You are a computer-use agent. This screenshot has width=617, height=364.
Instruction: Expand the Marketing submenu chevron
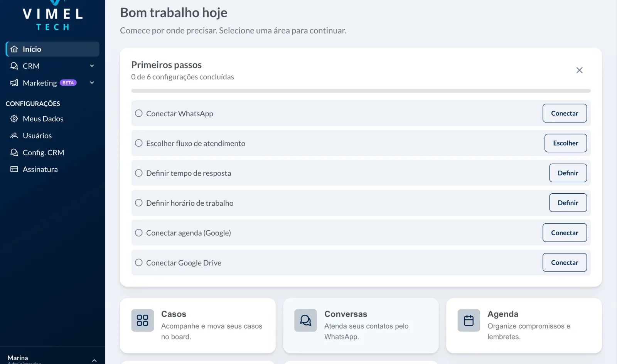[x=92, y=83]
